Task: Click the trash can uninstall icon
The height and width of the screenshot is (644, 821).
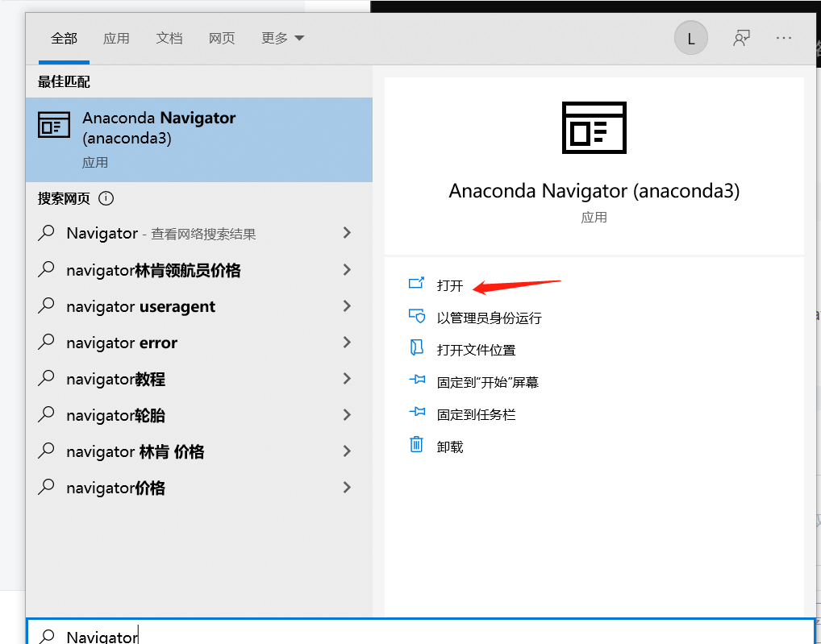Action: click(416, 444)
